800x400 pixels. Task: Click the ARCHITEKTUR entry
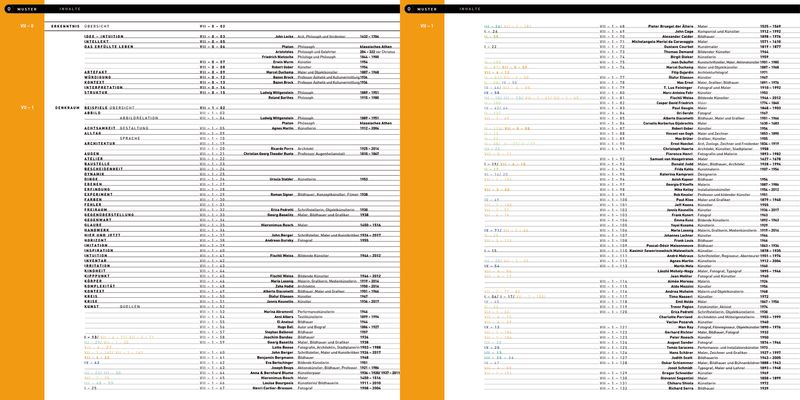(99, 143)
